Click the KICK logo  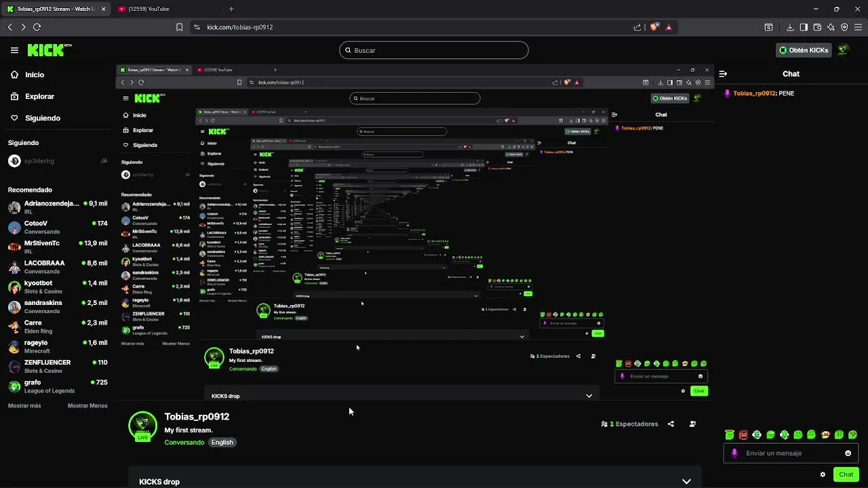pos(49,50)
